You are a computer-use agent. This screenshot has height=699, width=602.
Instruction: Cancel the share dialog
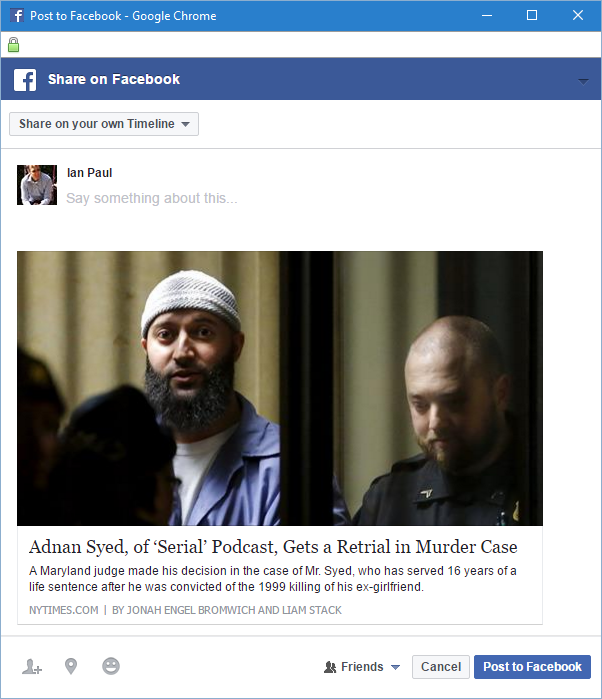[441, 667]
